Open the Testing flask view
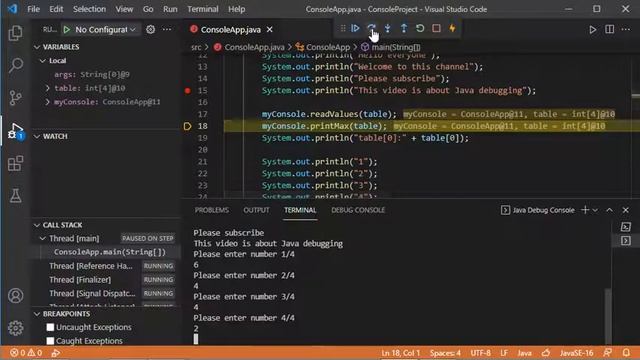The height and width of the screenshot is (360, 640). pos(16,196)
